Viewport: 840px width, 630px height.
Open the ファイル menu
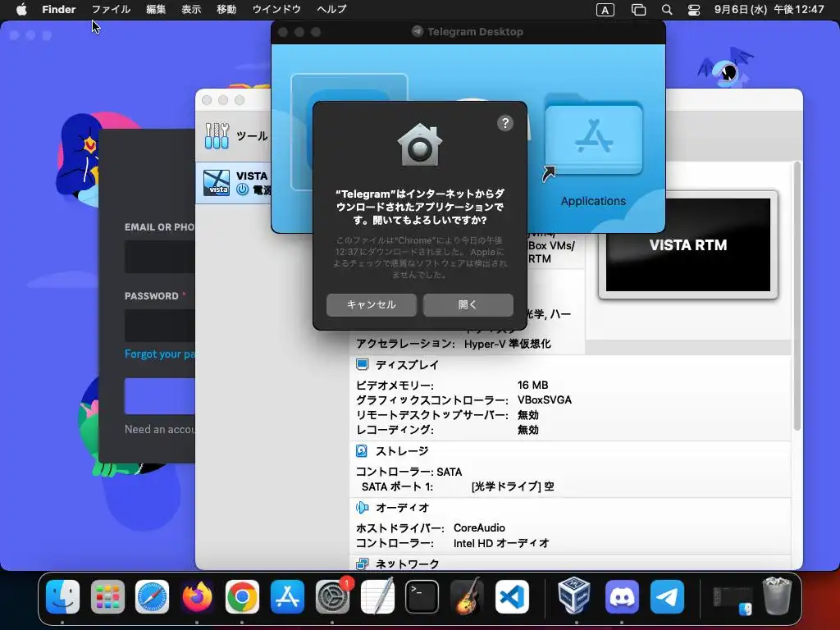(x=111, y=9)
